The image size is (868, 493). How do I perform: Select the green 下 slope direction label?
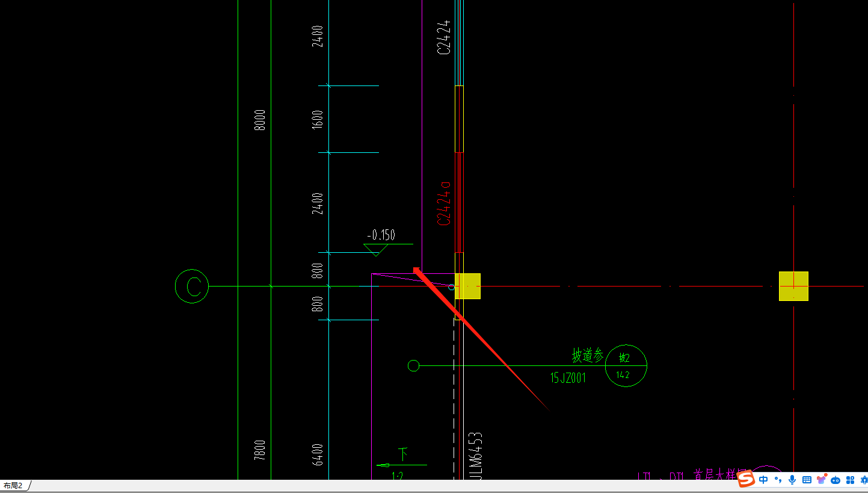point(403,453)
